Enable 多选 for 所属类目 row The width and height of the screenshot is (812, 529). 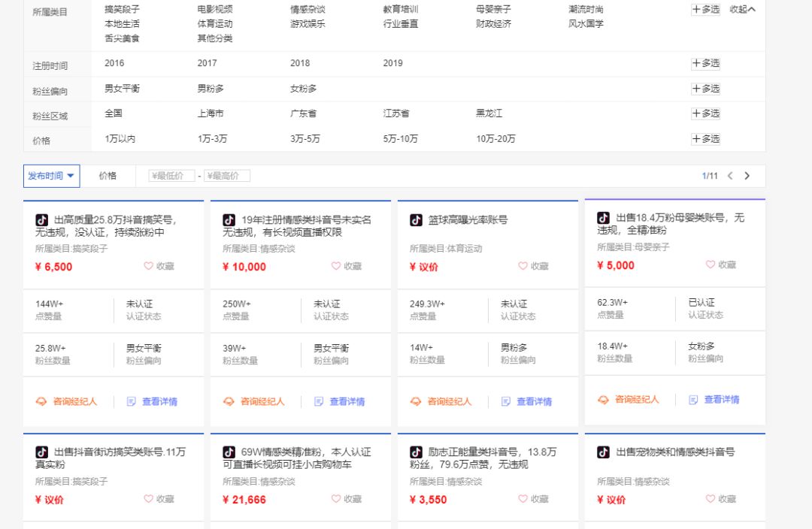click(706, 9)
